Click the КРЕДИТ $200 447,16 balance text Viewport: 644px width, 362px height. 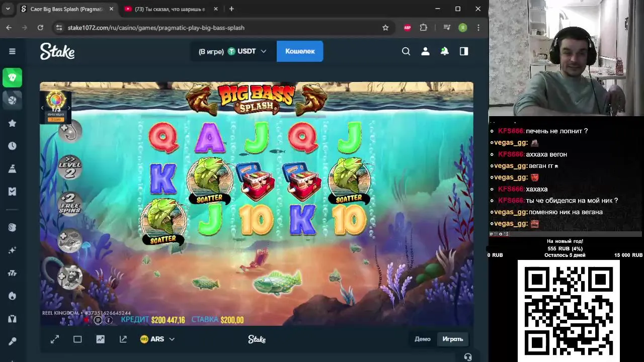coord(153,320)
